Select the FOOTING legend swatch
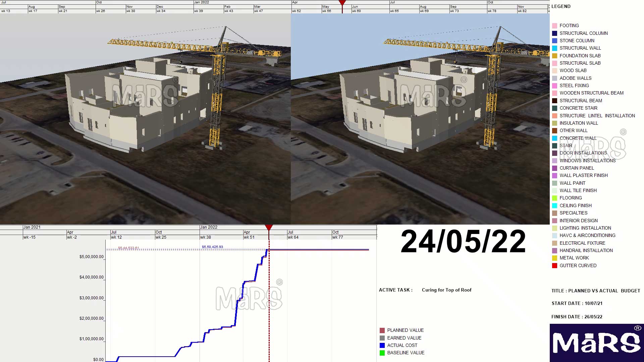Screen dimensions: 644x362 pos(554,25)
